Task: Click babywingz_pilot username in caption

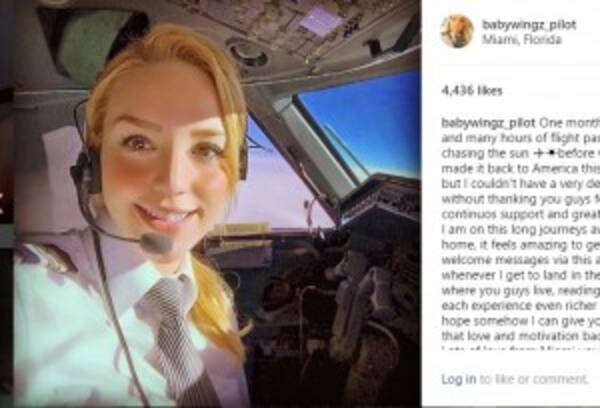Action: [x=488, y=123]
